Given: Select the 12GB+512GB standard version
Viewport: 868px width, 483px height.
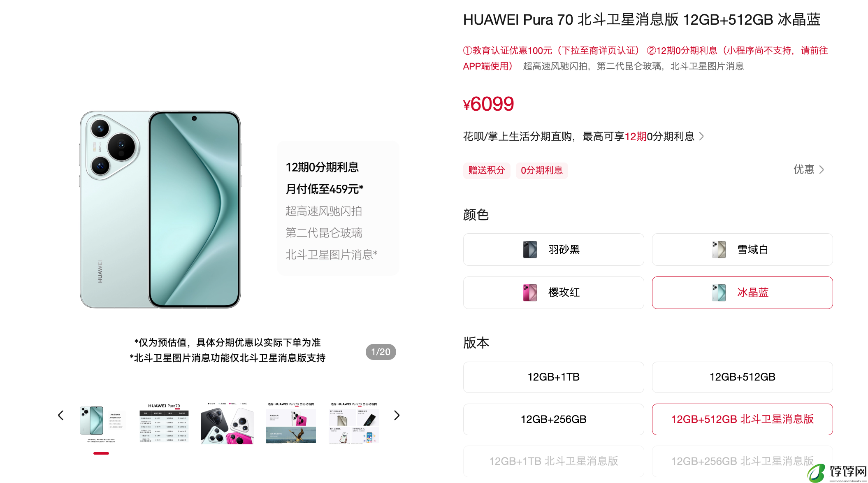Looking at the screenshot, I should [742, 377].
